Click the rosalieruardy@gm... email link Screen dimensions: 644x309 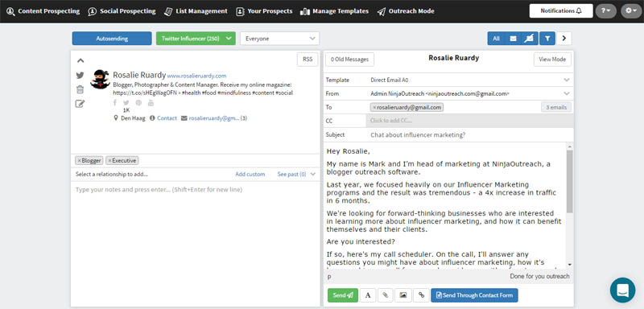[213, 118]
